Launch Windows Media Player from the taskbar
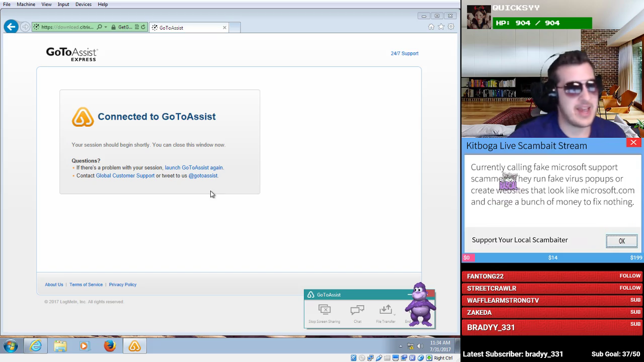The height and width of the screenshot is (362, 644). [84, 346]
